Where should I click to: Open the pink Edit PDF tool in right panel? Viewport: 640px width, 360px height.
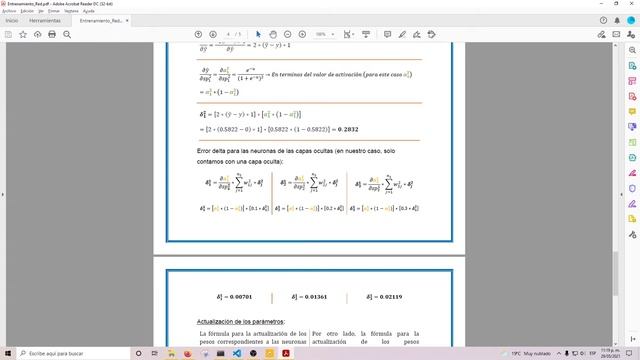coord(632,81)
